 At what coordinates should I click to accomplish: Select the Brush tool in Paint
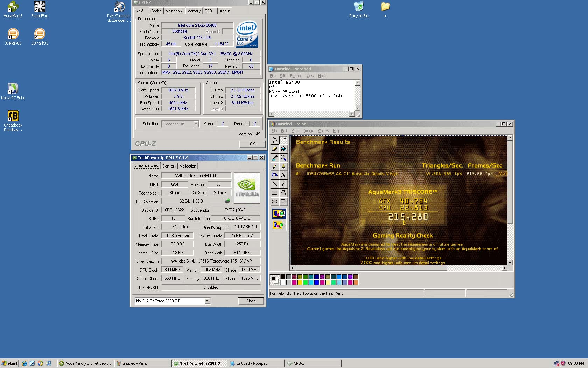[x=283, y=166]
